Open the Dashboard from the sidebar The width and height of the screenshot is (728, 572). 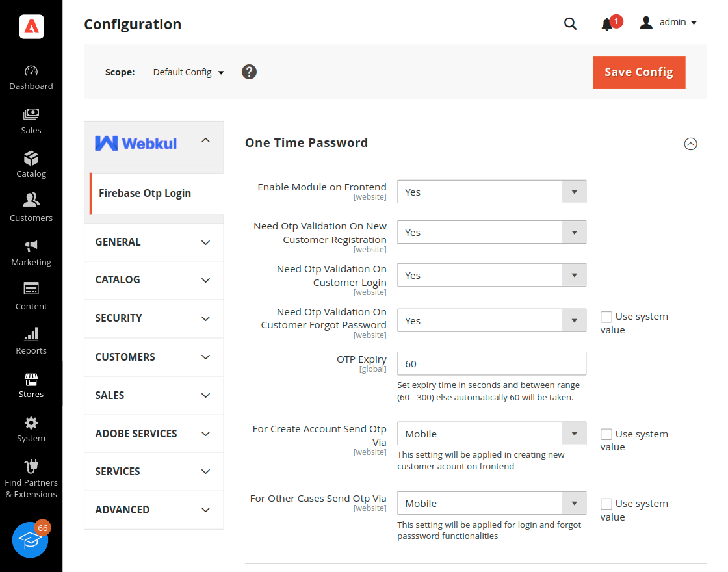(x=31, y=77)
